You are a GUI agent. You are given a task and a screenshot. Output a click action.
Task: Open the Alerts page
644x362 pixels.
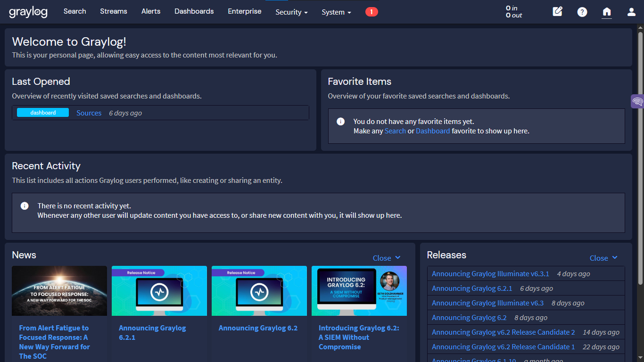coord(151,11)
